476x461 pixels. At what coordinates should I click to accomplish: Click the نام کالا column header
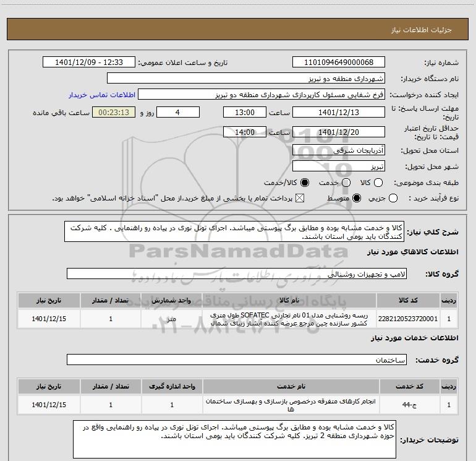coord(289,300)
